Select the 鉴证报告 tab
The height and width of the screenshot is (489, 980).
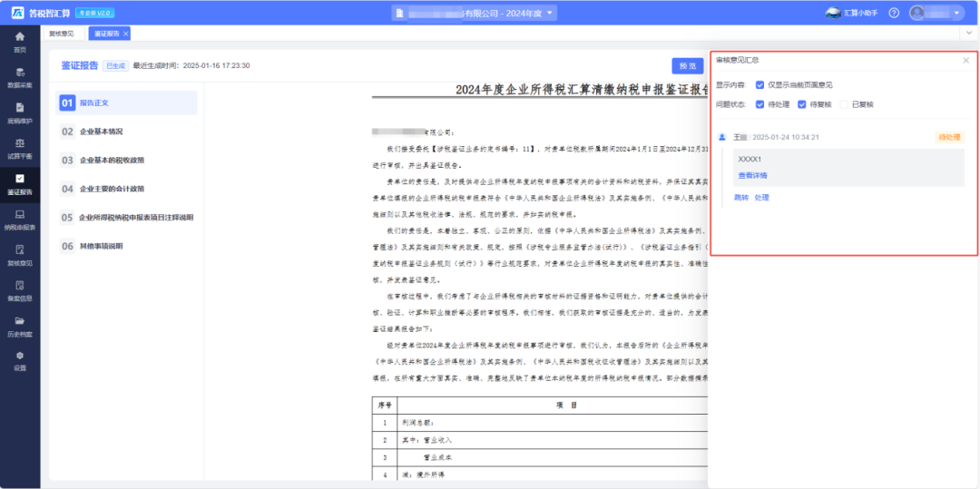point(106,34)
